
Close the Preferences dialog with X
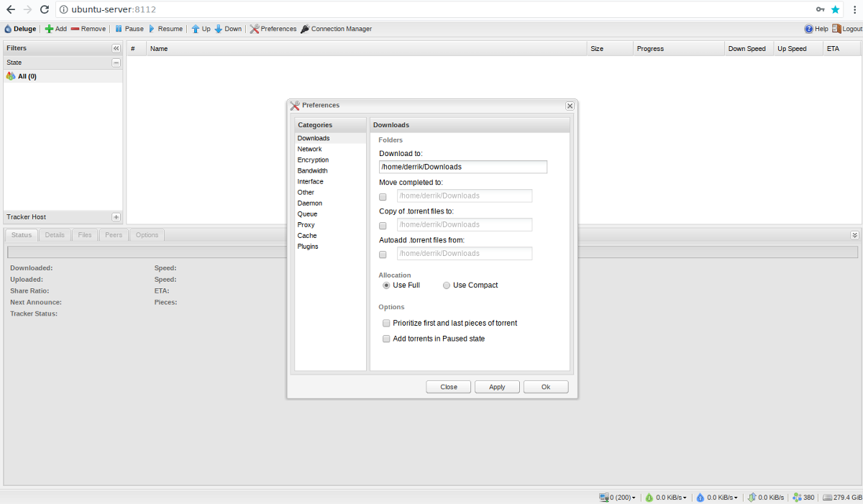(x=570, y=106)
